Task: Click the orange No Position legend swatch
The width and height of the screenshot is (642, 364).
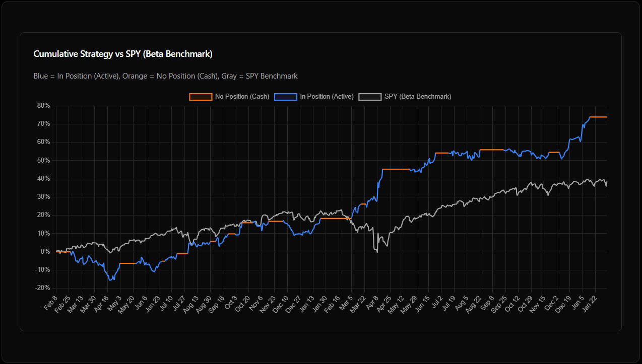Action: coord(200,96)
